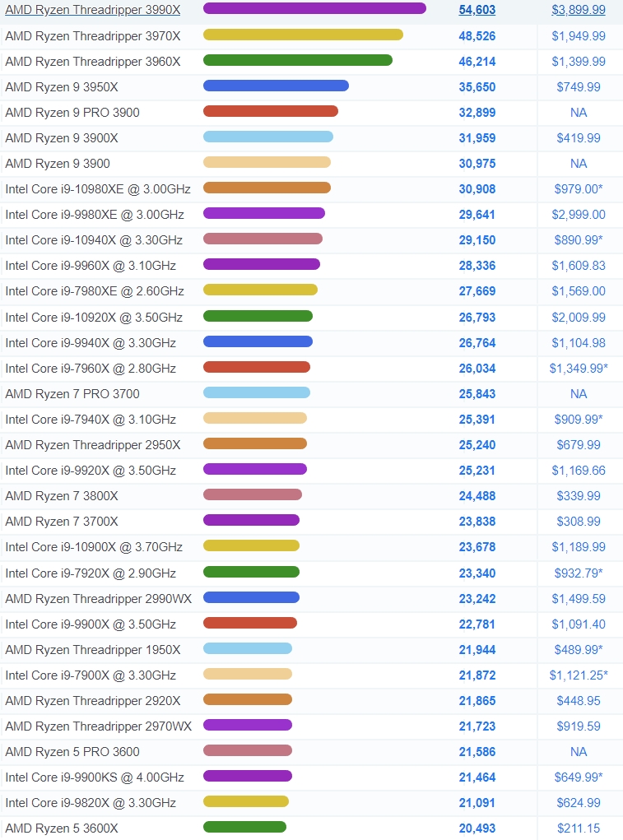
Task: Open the $1,949.99 price link
Action: pos(579,36)
